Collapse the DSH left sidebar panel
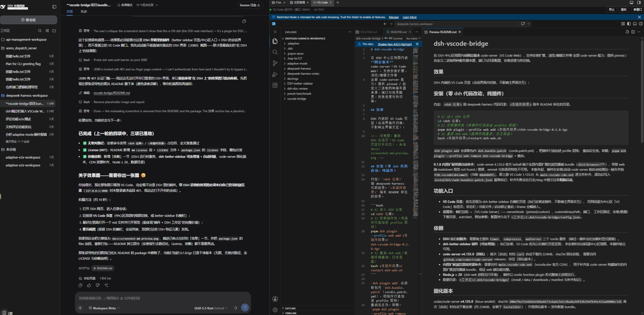This screenshot has height=315, width=644. pyautogui.click(x=54, y=7)
